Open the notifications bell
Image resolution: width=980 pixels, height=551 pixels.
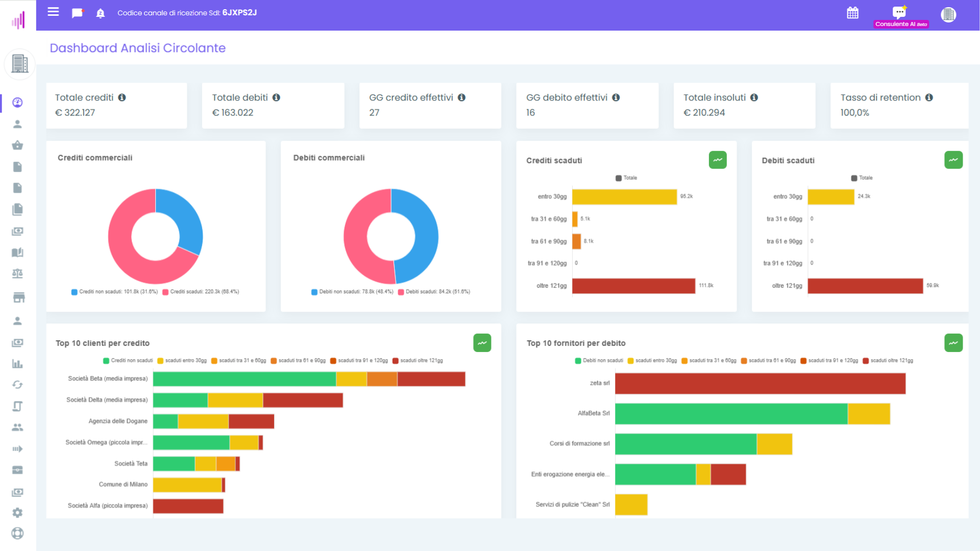pos(100,13)
